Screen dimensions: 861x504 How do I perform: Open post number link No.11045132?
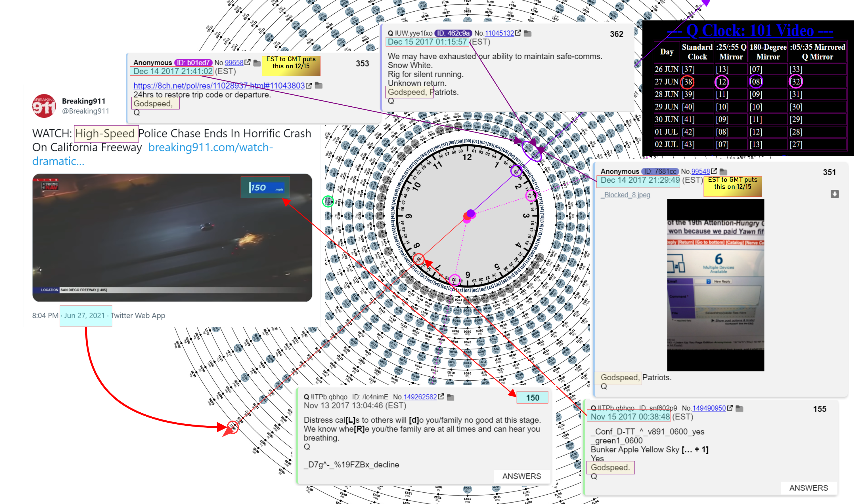499,33
